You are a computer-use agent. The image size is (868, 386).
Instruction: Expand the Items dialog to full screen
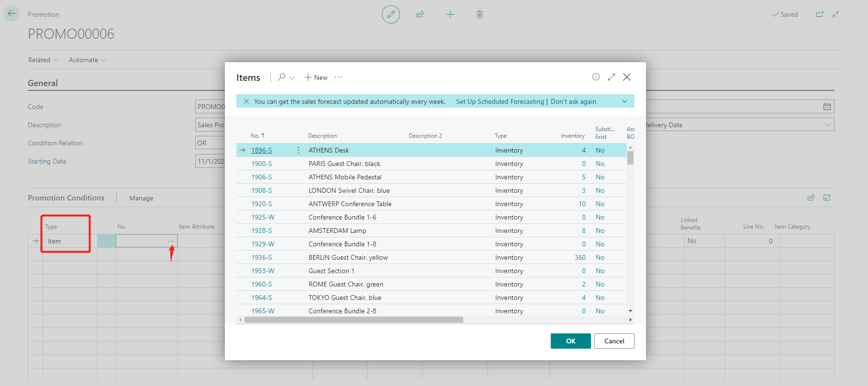pos(612,77)
